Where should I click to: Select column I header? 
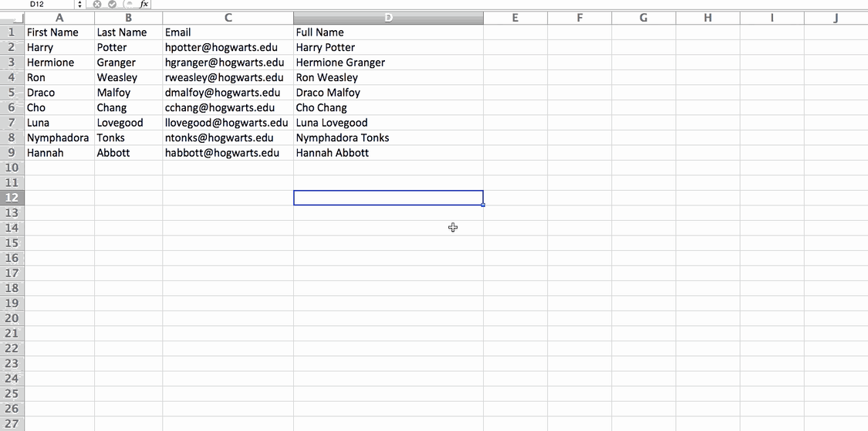coord(772,19)
